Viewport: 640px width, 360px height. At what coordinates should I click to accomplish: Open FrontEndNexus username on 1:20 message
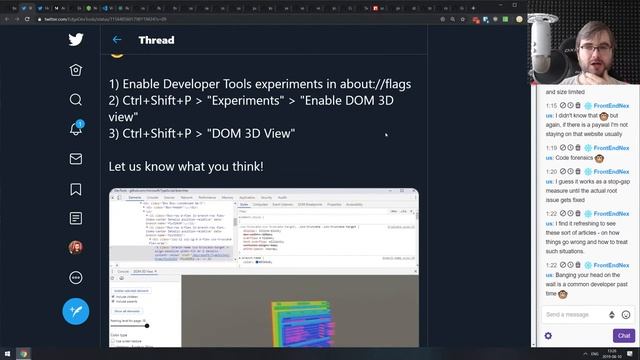point(611,171)
